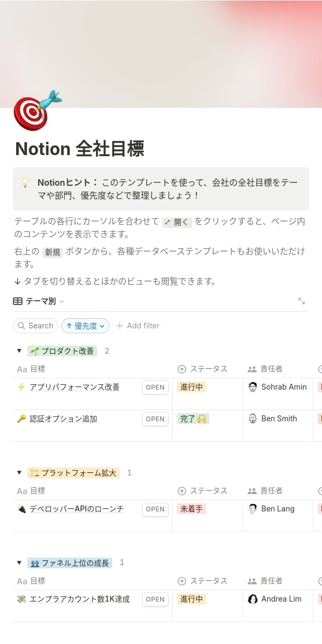
Task: Collapse the プラットフォーム拡大 group
Action: [x=19, y=473]
